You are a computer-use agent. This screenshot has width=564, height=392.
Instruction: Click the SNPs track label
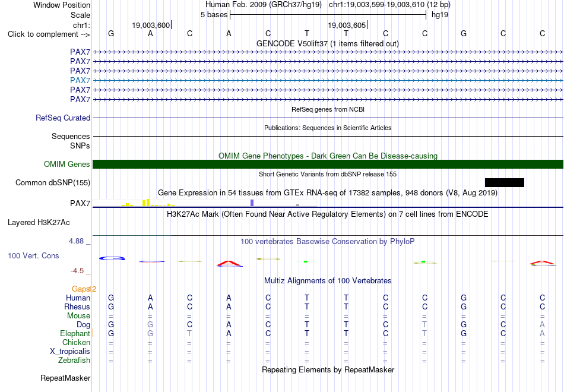80,146
